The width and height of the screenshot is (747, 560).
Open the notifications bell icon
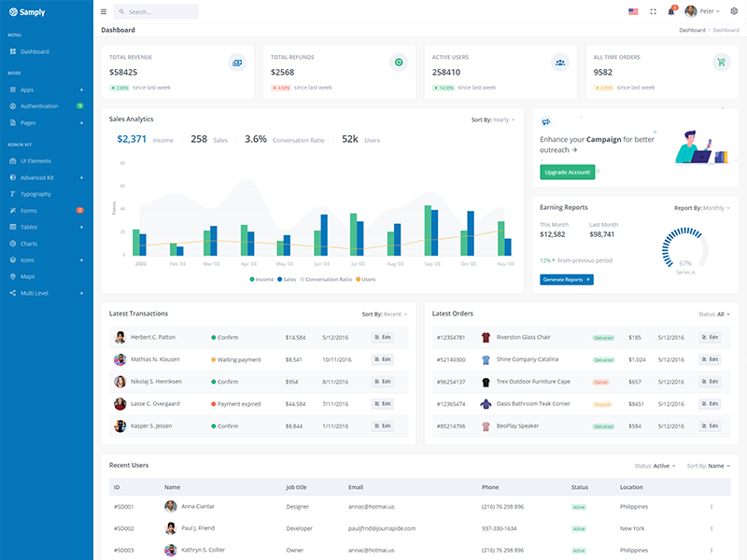(x=671, y=11)
